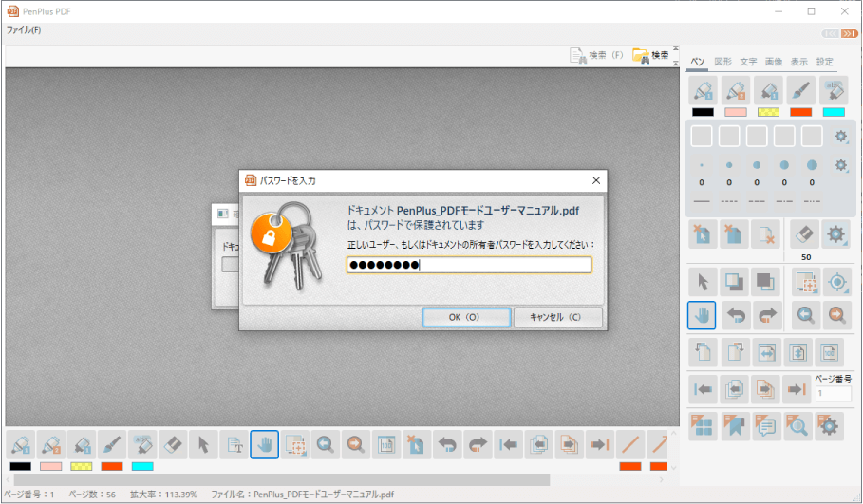Open color preset settings gear dropdown
This screenshot has height=504, width=863.
pyautogui.click(x=841, y=136)
